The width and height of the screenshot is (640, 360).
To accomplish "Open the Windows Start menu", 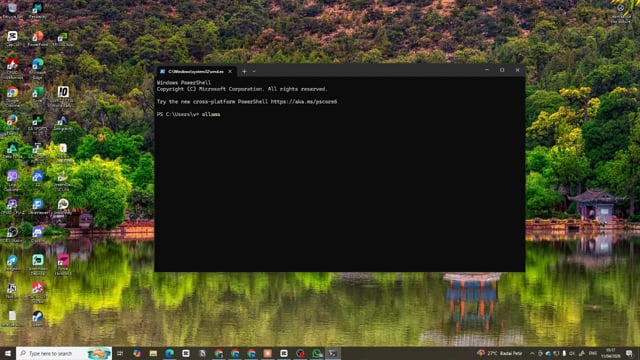I will click(x=8, y=353).
